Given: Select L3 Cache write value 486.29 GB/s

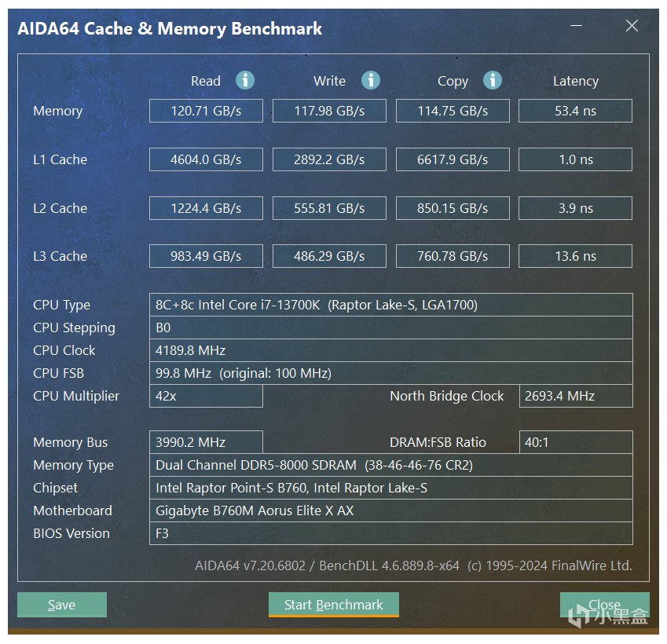Looking at the screenshot, I should [329, 256].
